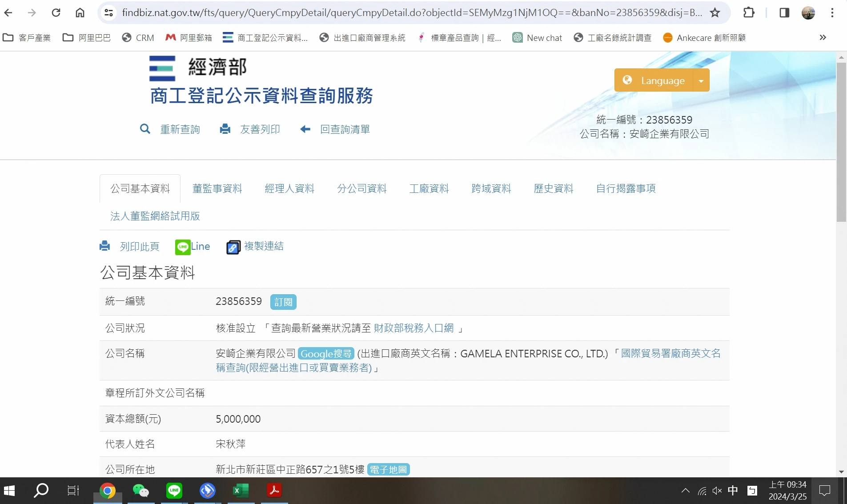847x504 pixels.
Task: Show hidden system tray icons
Action: pyautogui.click(x=685, y=490)
